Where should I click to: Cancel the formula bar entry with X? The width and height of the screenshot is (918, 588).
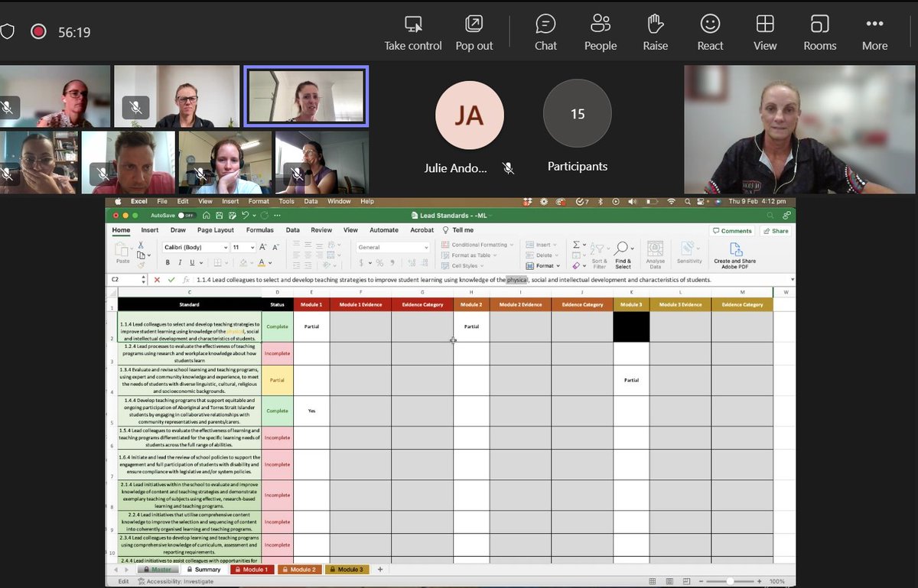click(158, 280)
